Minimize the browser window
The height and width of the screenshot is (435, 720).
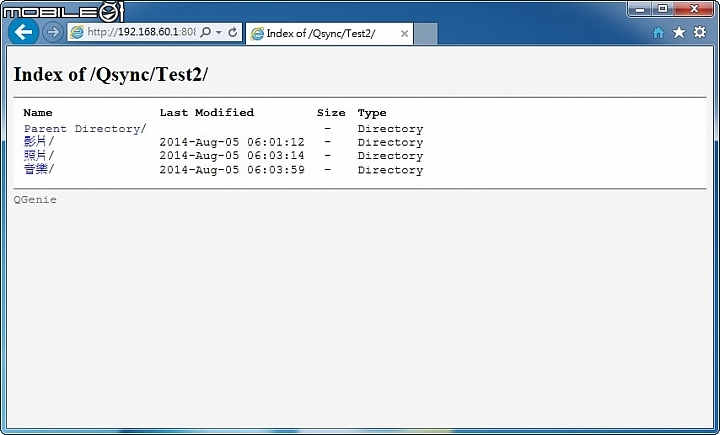tap(640, 9)
